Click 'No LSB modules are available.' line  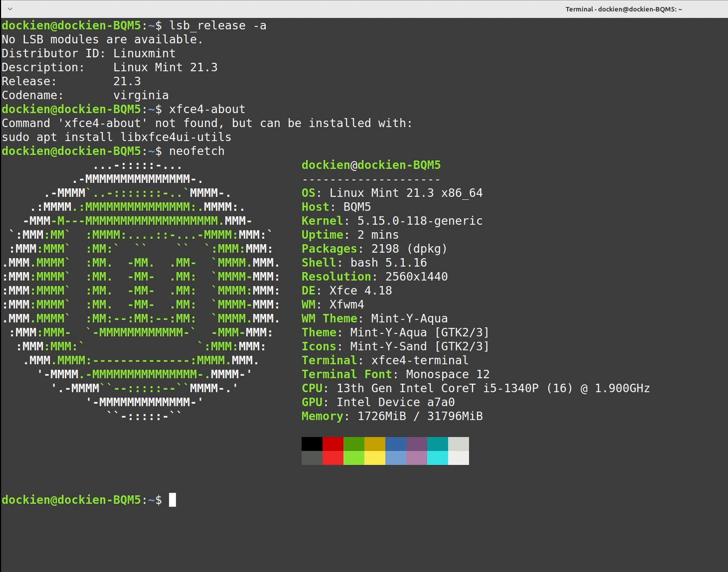[x=102, y=40]
